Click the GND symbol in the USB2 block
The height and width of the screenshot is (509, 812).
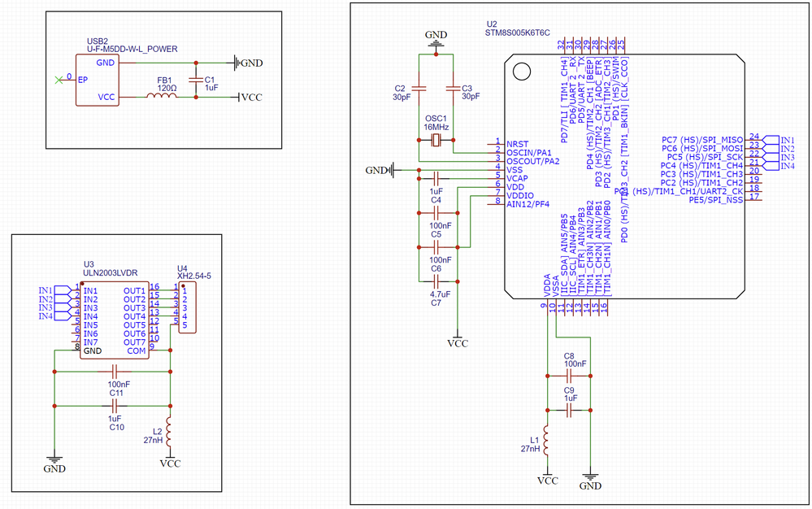click(x=249, y=63)
